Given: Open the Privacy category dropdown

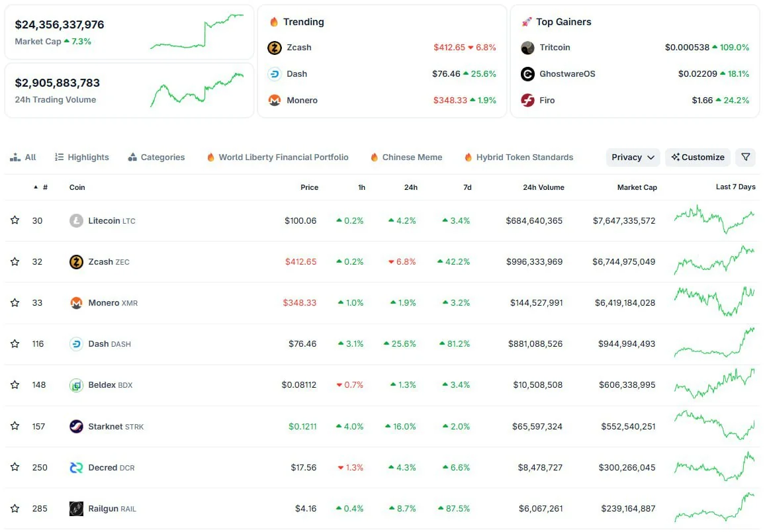Looking at the screenshot, I should point(633,157).
